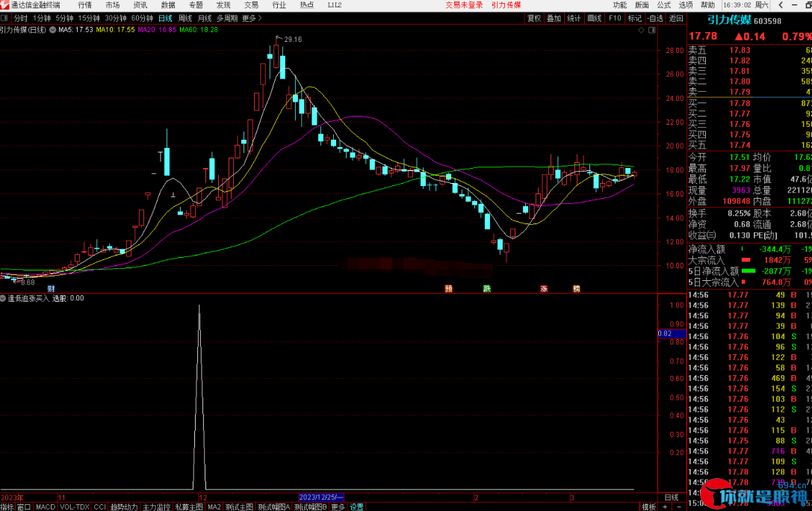Open the 行业 menu

279,4
